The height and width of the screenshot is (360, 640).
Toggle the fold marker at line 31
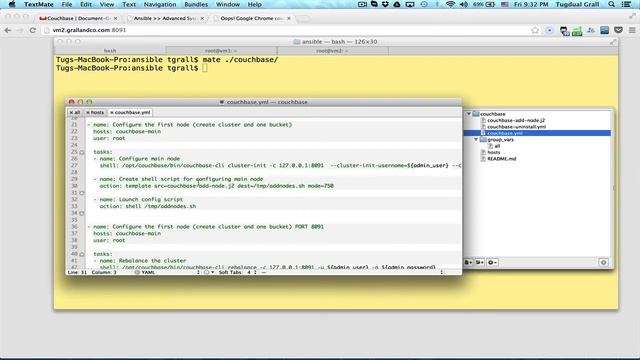tap(82, 193)
